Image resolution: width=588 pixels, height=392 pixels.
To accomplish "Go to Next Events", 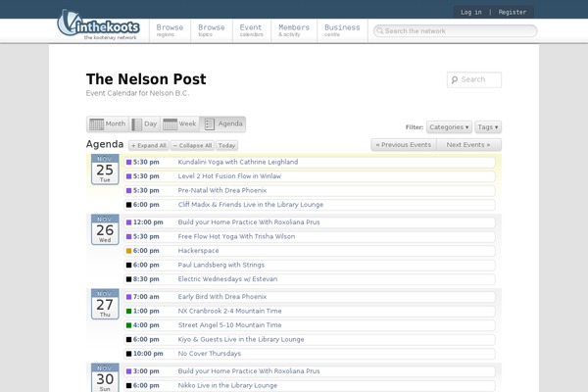I will click(467, 144).
